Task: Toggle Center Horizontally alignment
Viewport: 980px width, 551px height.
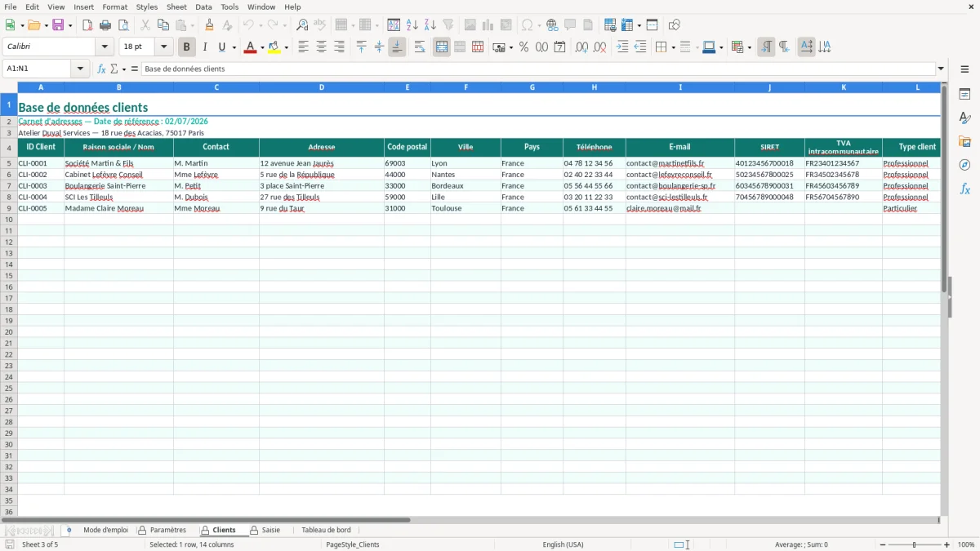Action: click(x=321, y=47)
